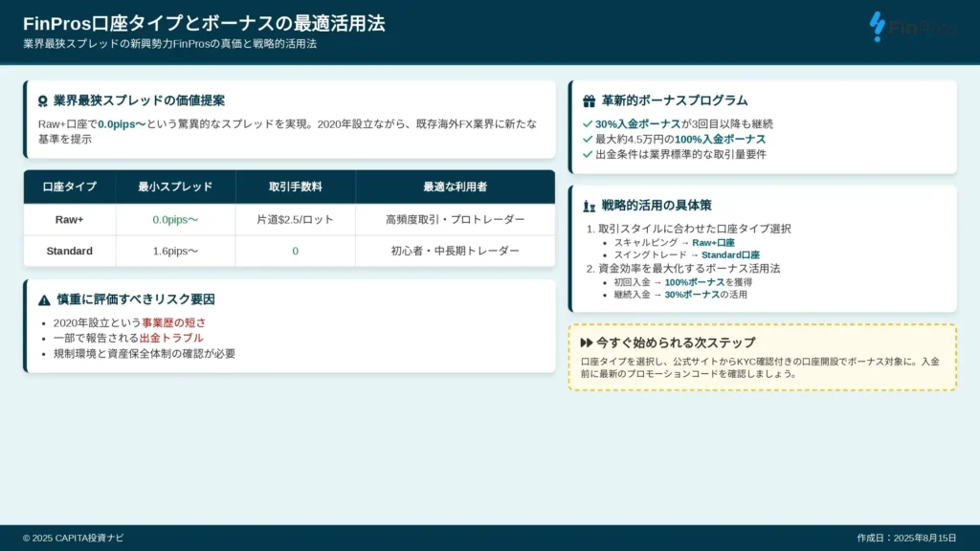
Task: Click the main title FinPros口座タイプとボーナスの最適活用法
Action: point(204,24)
